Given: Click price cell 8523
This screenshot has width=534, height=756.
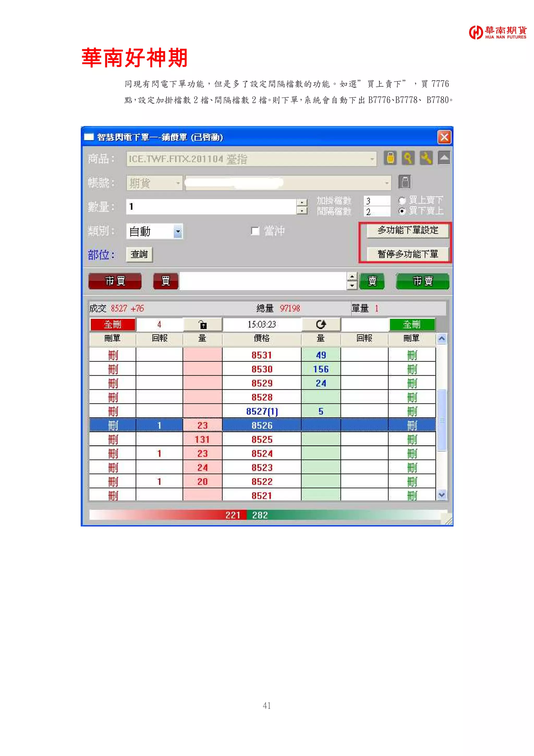Looking at the screenshot, I should coord(262,467).
